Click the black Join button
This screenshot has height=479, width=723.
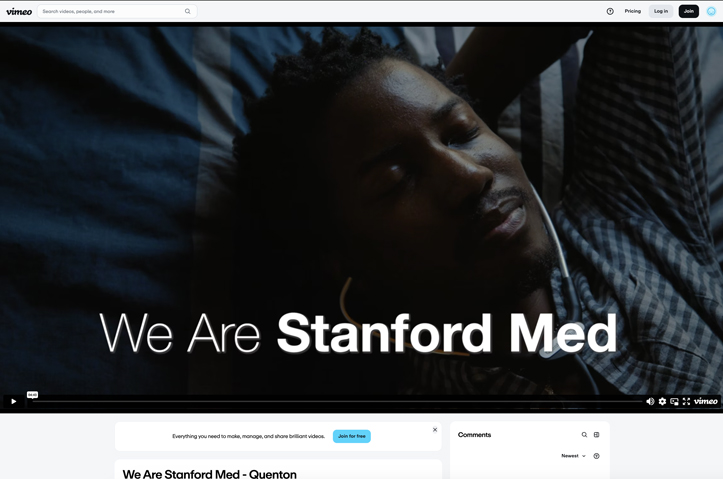click(x=688, y=11)
